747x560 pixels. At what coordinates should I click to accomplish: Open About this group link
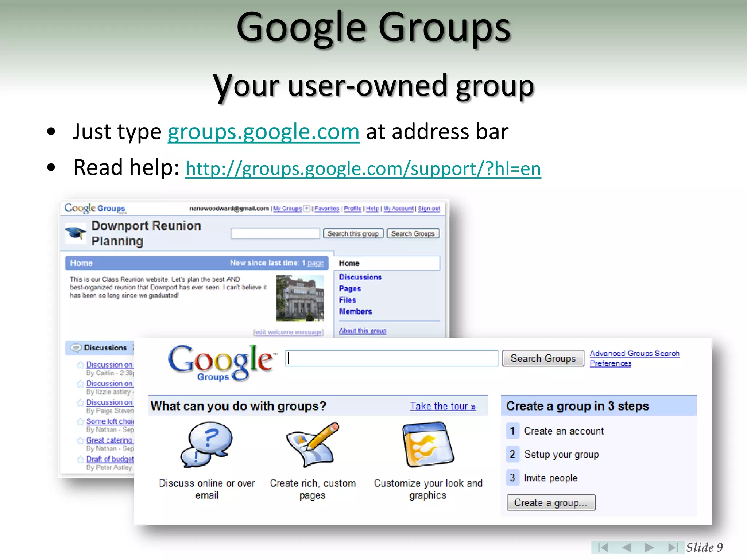363,331
